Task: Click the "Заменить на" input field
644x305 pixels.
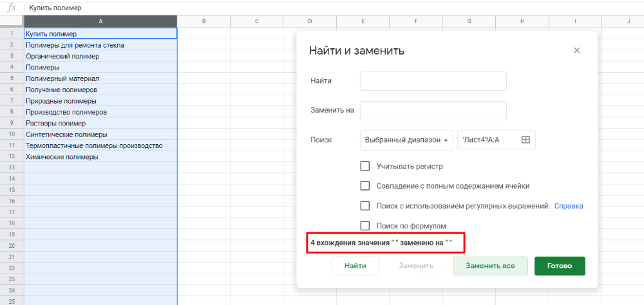Action: click(x=433, y=110)
